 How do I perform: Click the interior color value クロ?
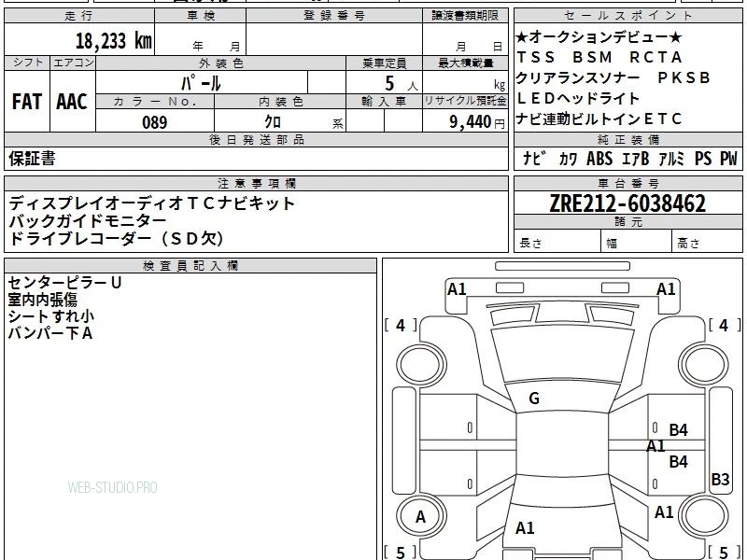273,122
